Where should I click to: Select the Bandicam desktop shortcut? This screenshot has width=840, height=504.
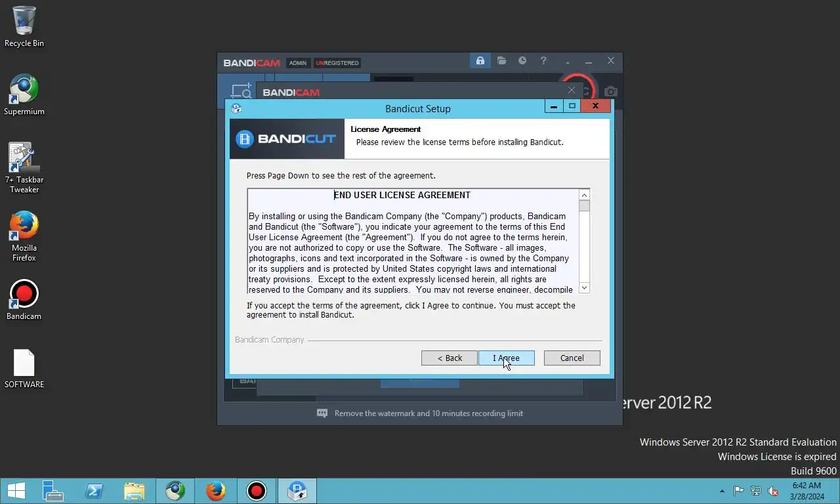24,301
